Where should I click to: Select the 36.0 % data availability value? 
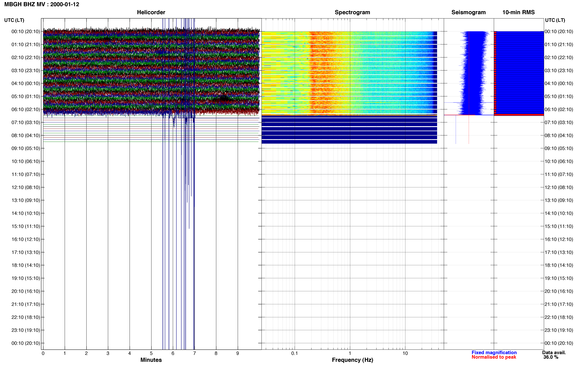click(551, 357)
